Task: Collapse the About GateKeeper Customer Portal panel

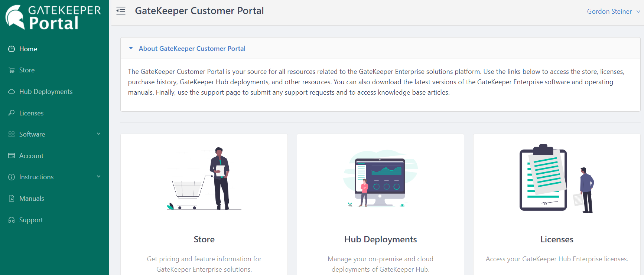Action: (x=131, y=49)
